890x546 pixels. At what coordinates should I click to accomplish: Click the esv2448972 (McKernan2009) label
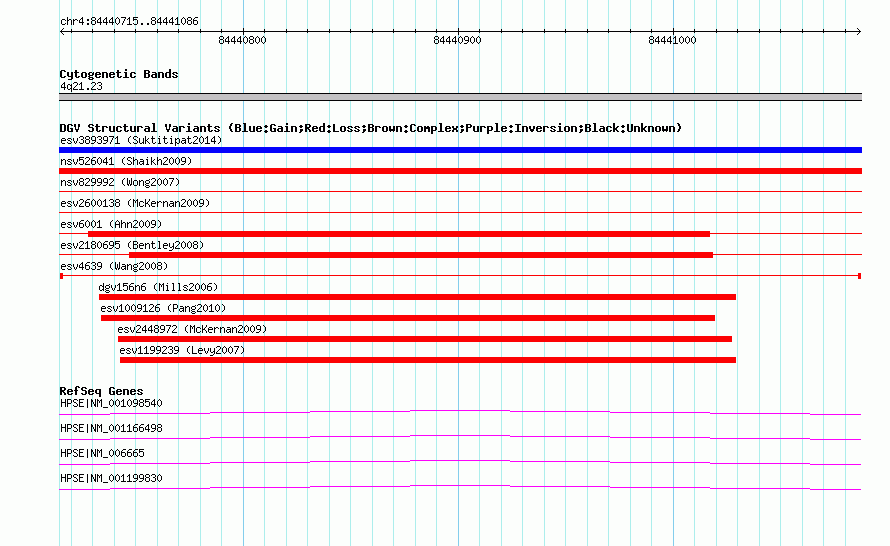(192, 329)
